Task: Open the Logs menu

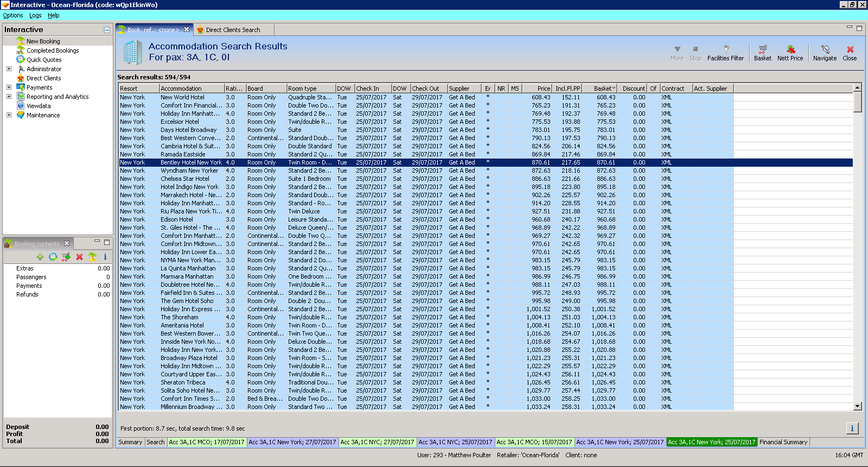Action: pos(35,15)
